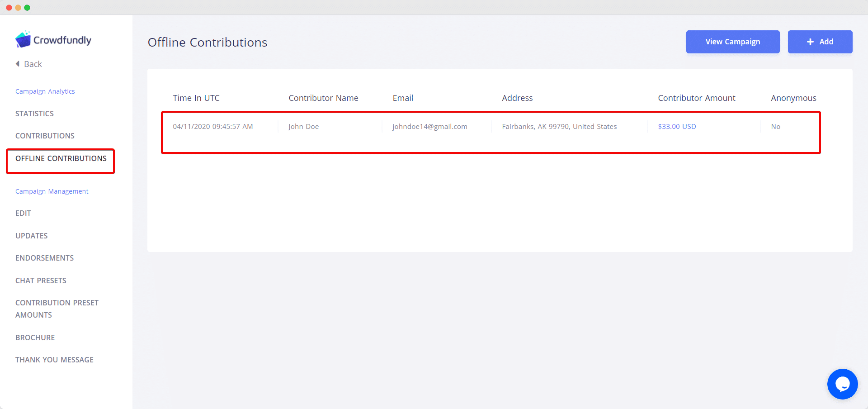Image resolution: width=868 pixels, height=409 pixels.
Task: Select Offline Contributions in sidebar
Action: pos(61,158)
